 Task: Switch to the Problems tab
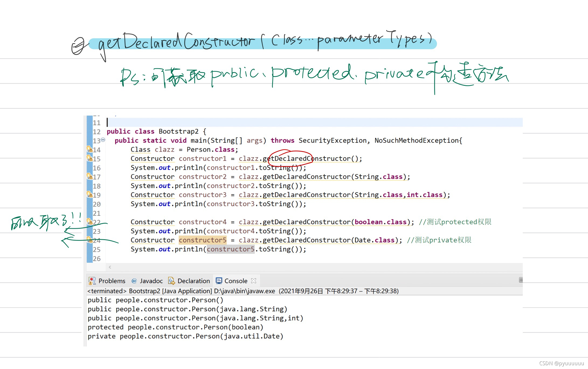112,281
